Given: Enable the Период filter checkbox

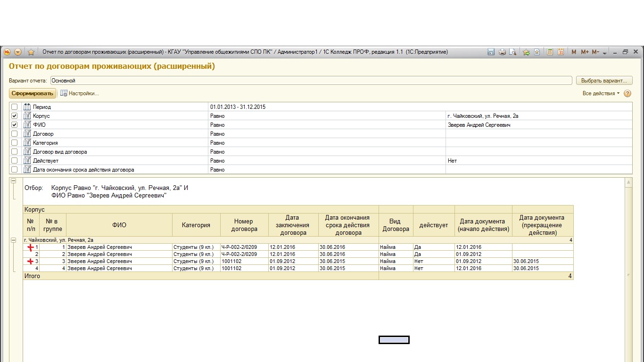Looking at the screenshot, I should click(14, 107).
